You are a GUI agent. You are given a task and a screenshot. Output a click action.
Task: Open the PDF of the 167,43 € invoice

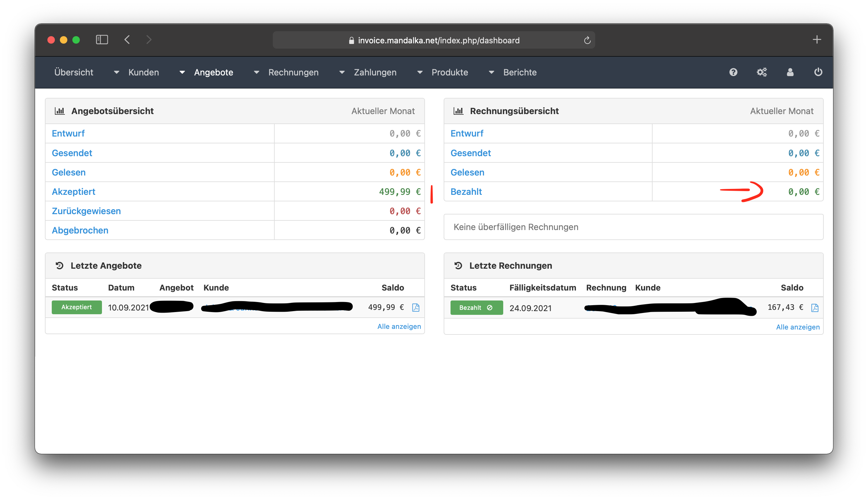(814, 308)
